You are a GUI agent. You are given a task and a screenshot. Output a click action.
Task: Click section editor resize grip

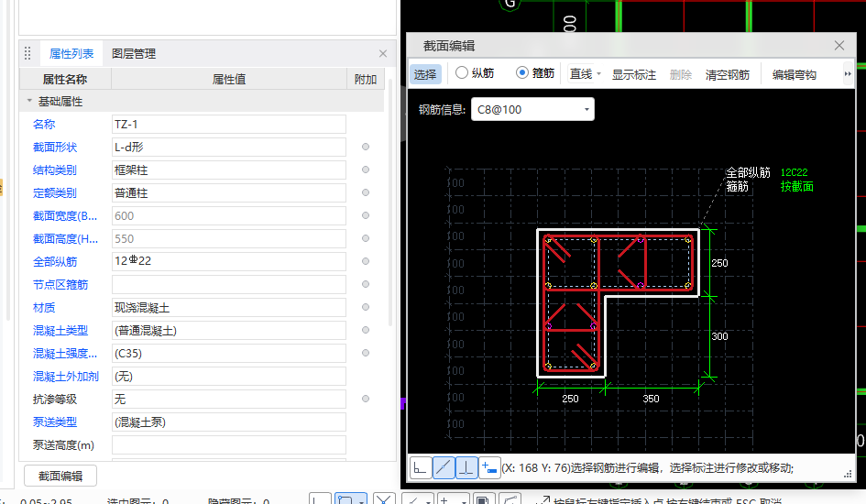(848, 474)
